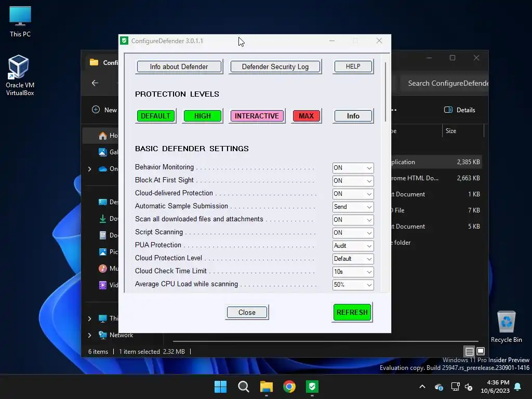This screenshot has height=399, width=532.
Task: Select Network in File Explorer sidebar
Action: [x=116, y=335]
